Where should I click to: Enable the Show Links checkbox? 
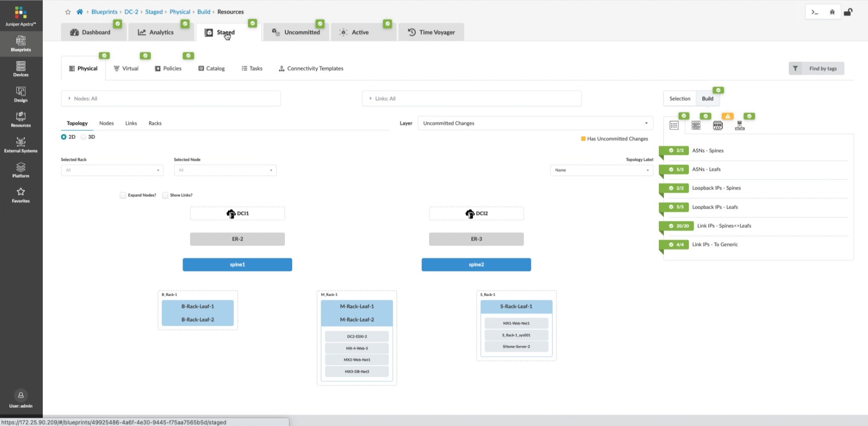[165, 195]
